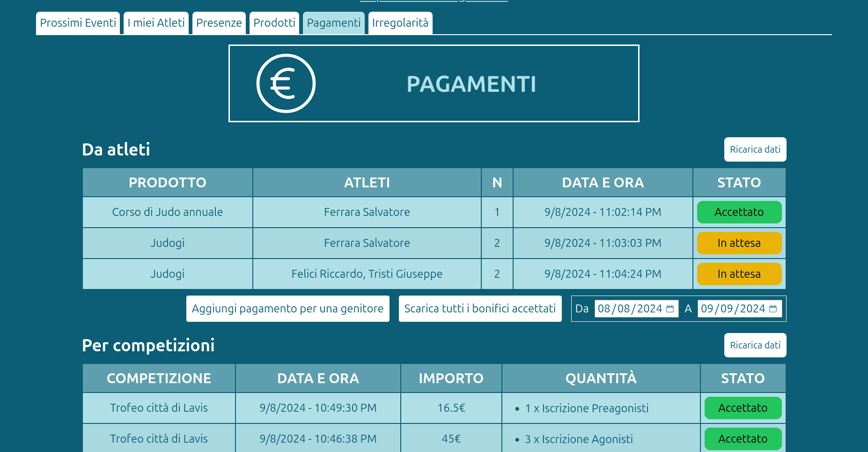Screen dimensions: 868x452
Task: Select the Pagamenti tab
Action: [333, 23]
